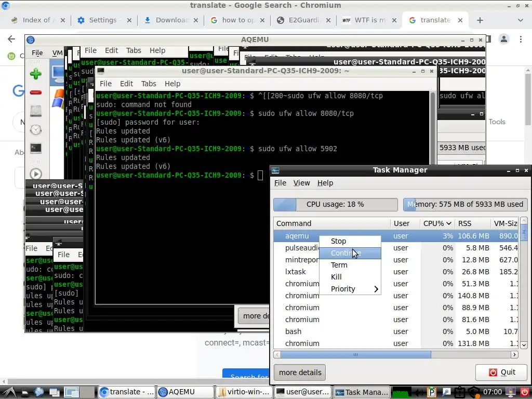Click the Task Manager vertical scroll down arrow
Viewport: 532px width, 399px height.
coord(524,345)
